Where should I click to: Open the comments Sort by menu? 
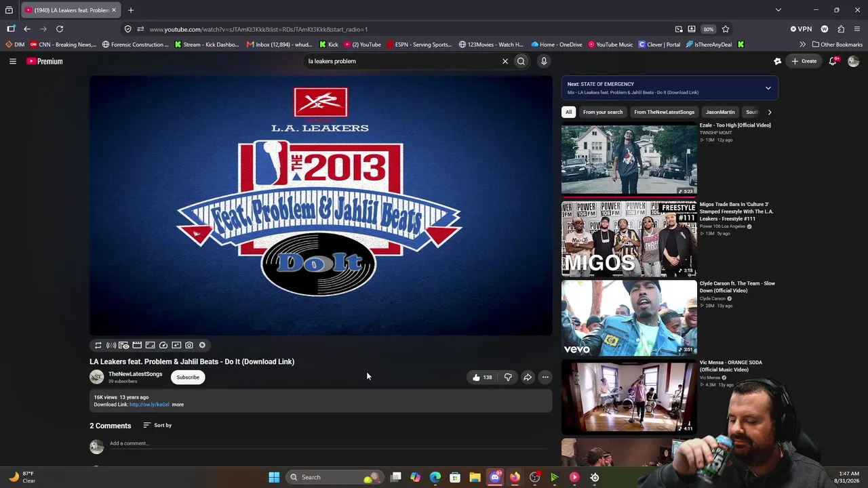click(x=157, y=425)
